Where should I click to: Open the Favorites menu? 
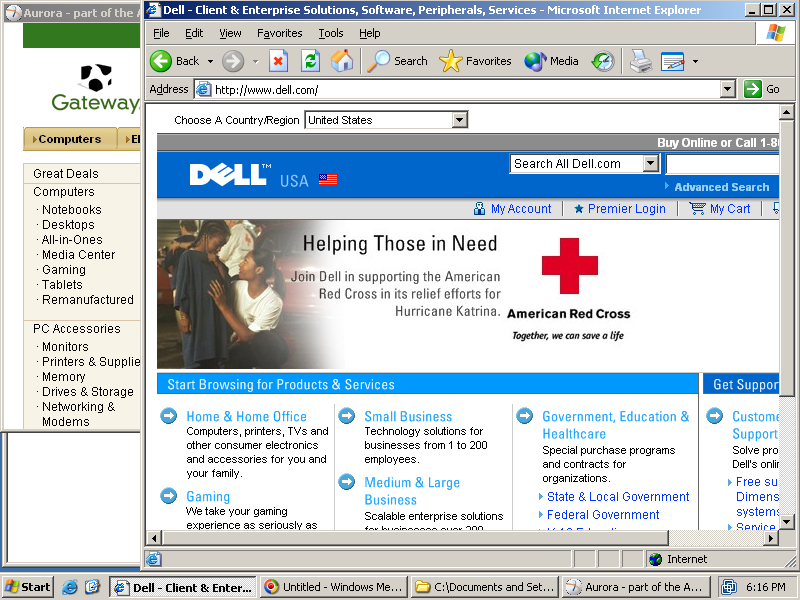click(x=280, y=33)
